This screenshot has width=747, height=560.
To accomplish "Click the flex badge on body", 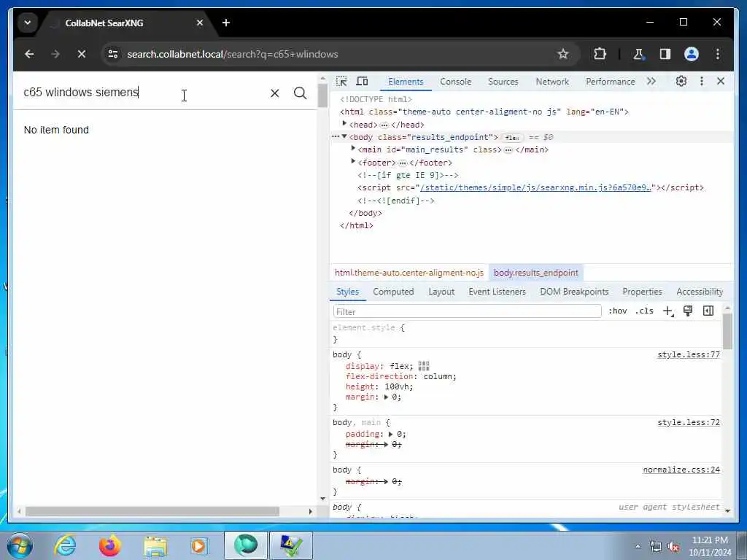I will [513, 137].
